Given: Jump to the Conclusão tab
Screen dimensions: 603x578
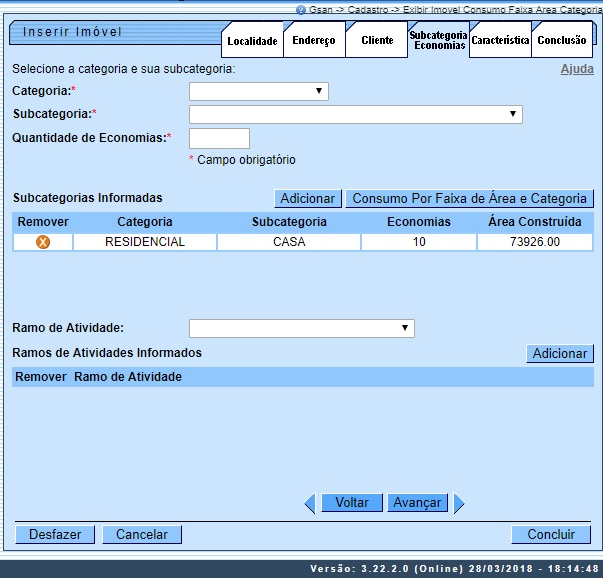Looking at the screenshot, I should pyautogui.click(x=561, y=41).
